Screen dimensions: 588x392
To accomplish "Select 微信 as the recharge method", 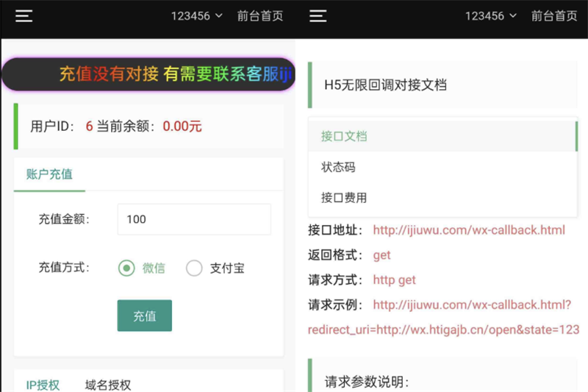I will 142,268.
